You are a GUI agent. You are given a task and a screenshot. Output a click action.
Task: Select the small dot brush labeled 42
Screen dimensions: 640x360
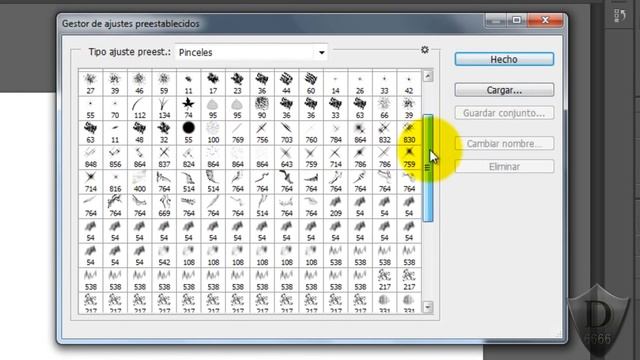point(409,84)
